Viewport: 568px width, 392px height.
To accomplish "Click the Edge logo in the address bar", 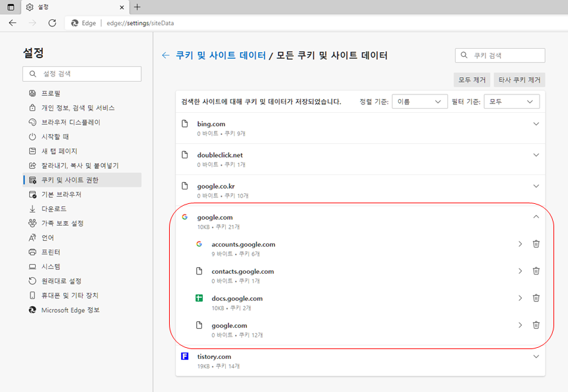I will 75,23.
